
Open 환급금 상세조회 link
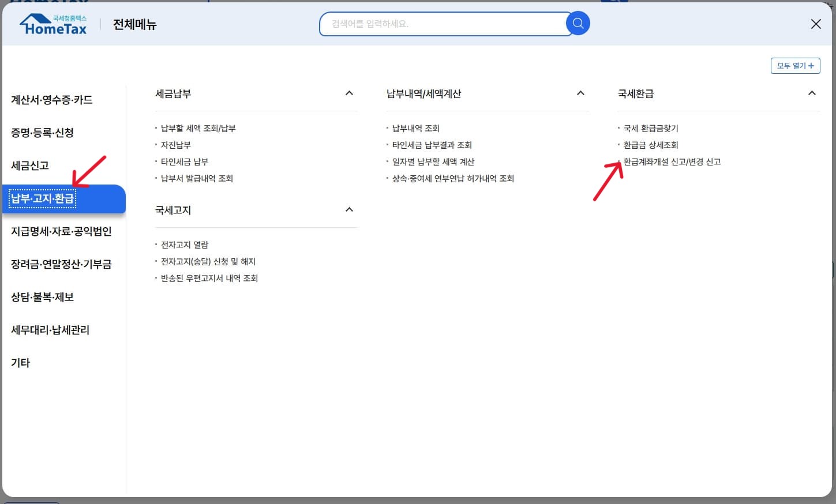coord(651,145)
